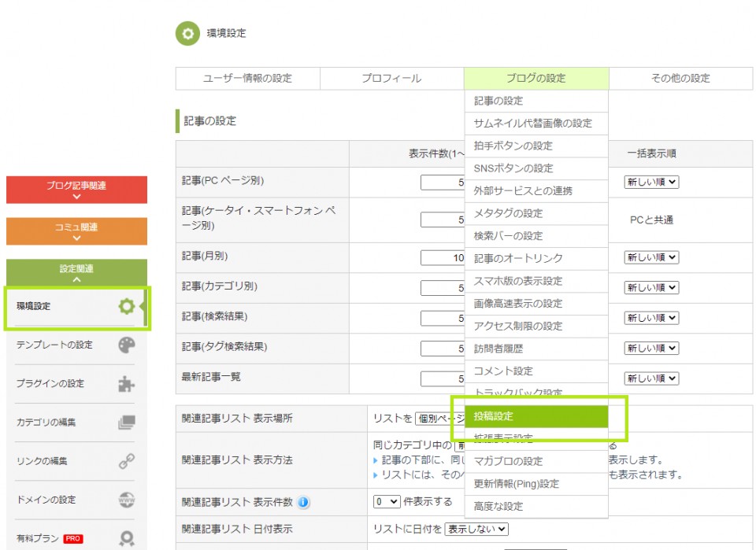Open the 関連記事リスト 表示件数 count dropdown
The image size is (756, 550).
tap(387, 502)
